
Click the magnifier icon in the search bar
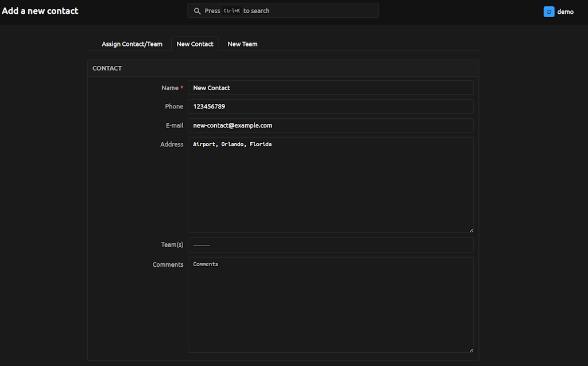point(198,11)
